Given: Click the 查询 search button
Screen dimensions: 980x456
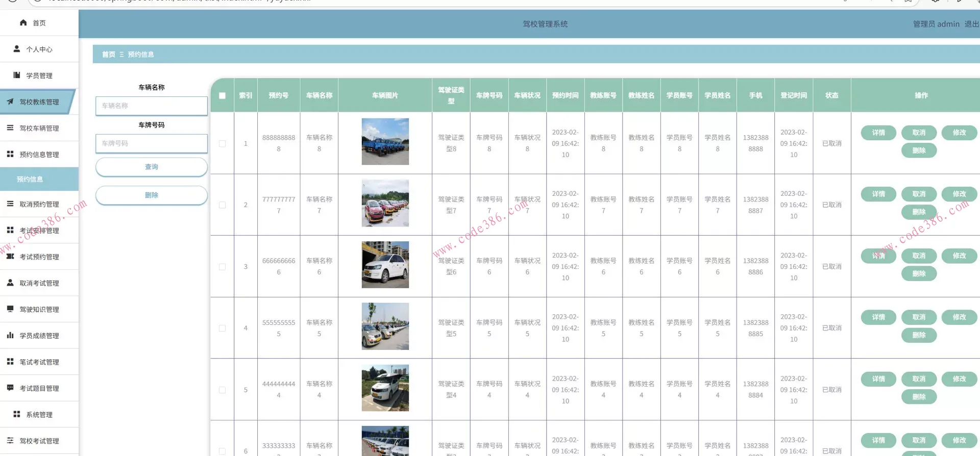Looking at the screenshot, I should 152,167.
